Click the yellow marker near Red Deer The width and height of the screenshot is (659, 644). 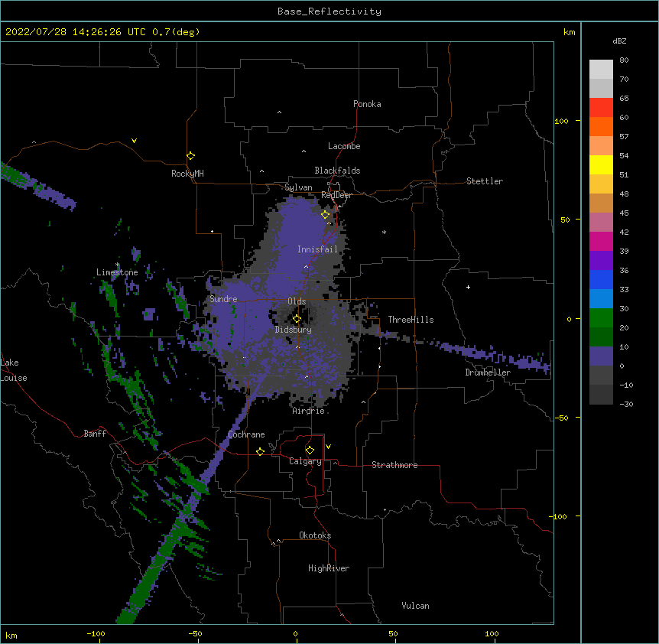click(x=326, y=215)
